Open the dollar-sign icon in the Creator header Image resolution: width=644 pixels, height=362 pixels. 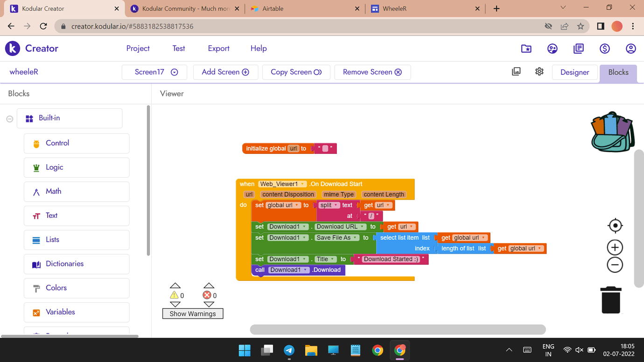605,49
